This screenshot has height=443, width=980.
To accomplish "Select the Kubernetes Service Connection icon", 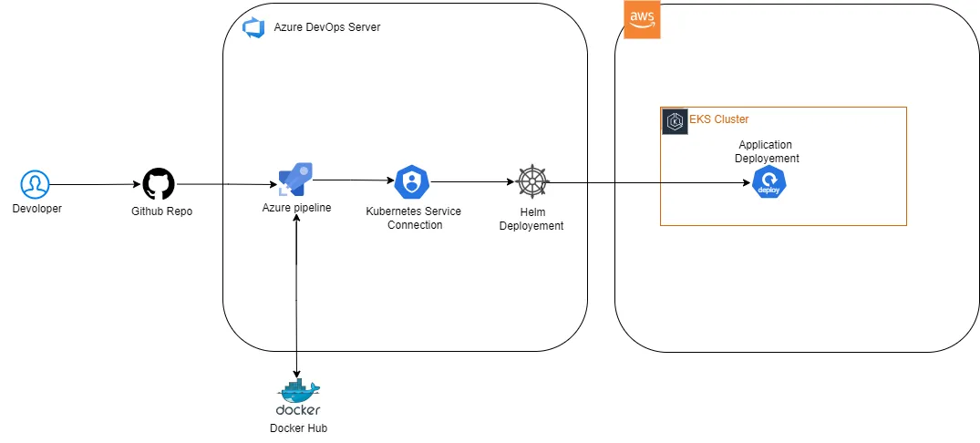I will coord(412,181).
